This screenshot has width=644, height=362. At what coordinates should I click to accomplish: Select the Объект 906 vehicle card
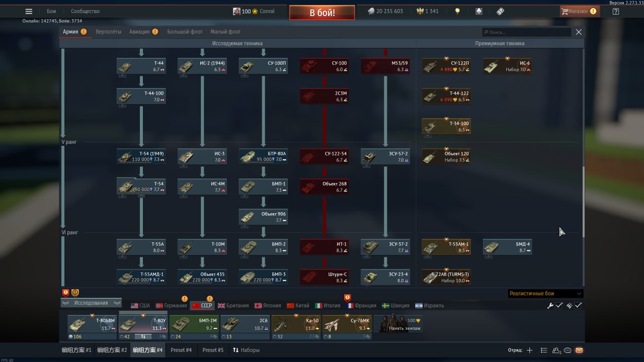263,217
